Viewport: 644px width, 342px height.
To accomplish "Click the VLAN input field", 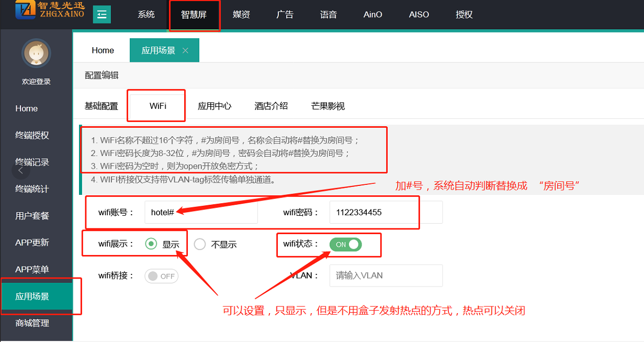I will click(386, 275).
